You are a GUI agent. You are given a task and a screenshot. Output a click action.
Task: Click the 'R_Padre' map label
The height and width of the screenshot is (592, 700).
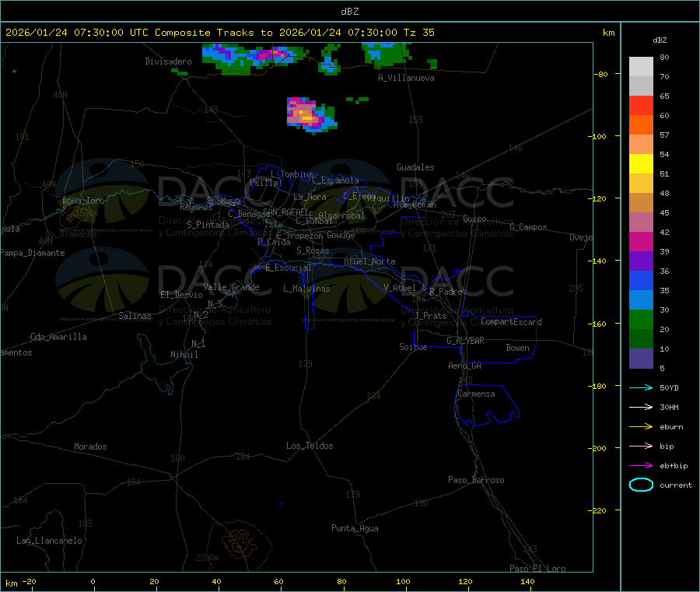point(446,292)
